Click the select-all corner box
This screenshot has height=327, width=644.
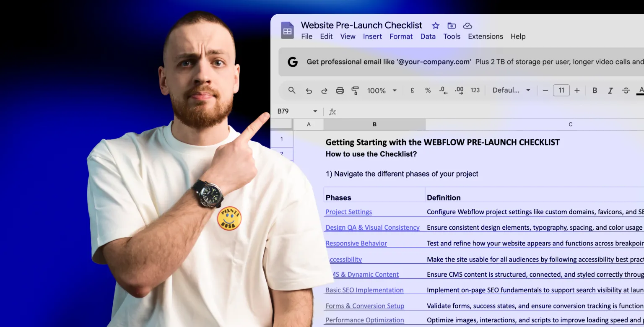click(x=282, y=124)
